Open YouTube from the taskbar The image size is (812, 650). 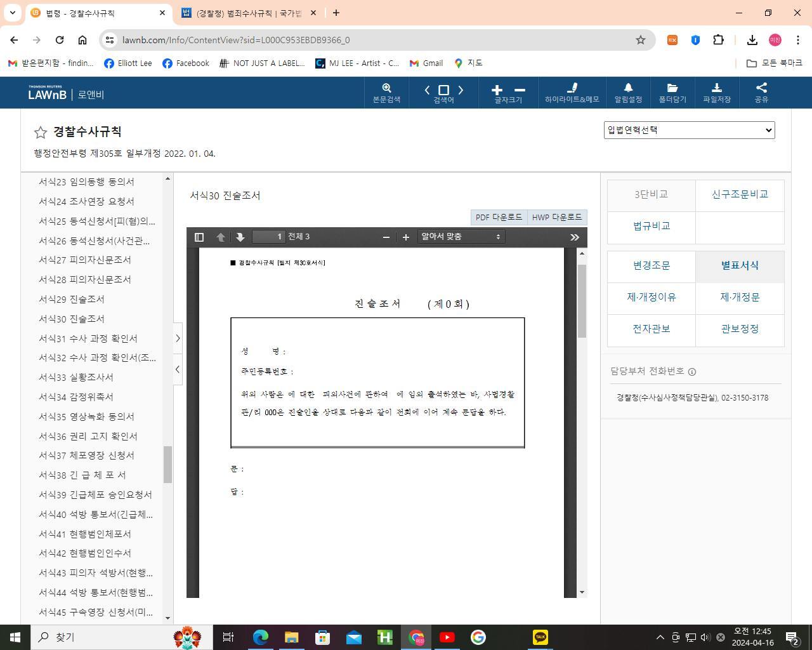pos(447,637)
